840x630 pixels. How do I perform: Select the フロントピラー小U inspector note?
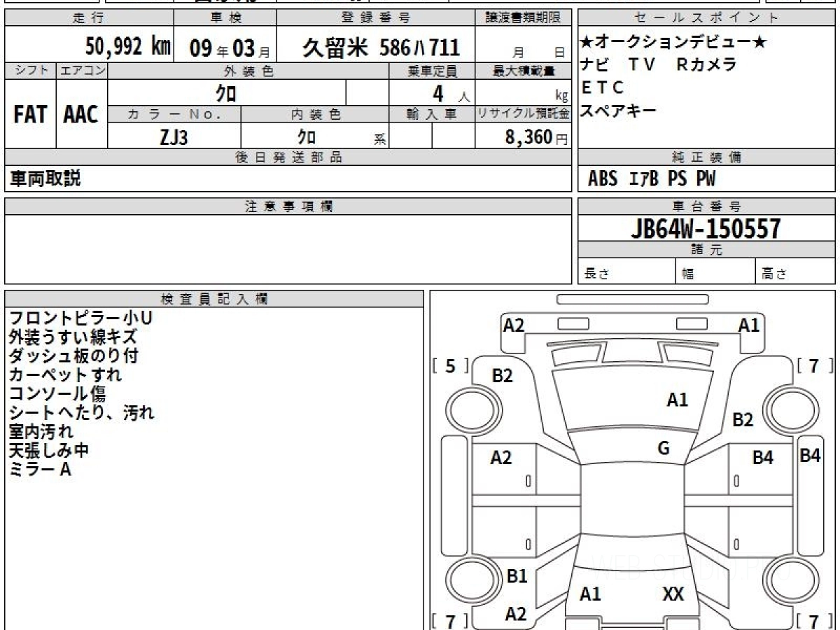click(80, 318)
